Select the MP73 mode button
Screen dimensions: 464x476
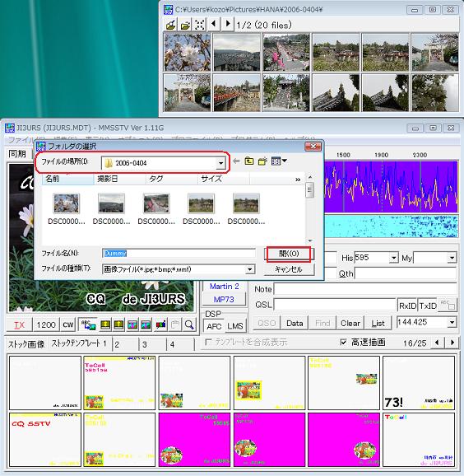224,299
